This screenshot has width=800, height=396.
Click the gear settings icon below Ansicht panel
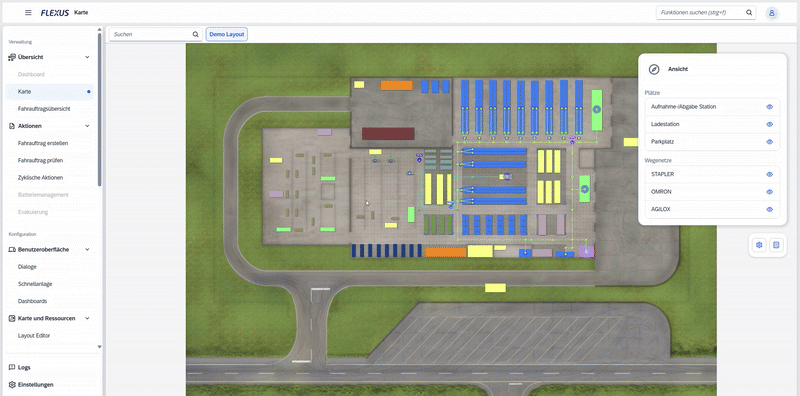coord(759,245)
